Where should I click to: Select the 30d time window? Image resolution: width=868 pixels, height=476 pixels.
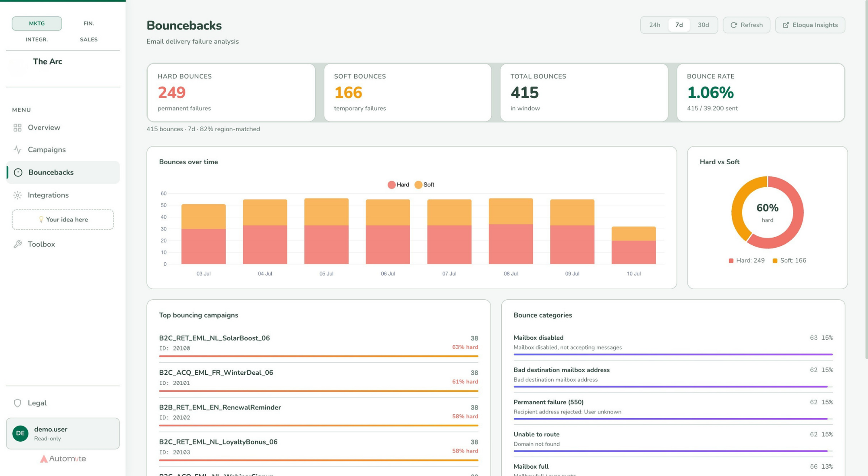(x=703, y=25)
